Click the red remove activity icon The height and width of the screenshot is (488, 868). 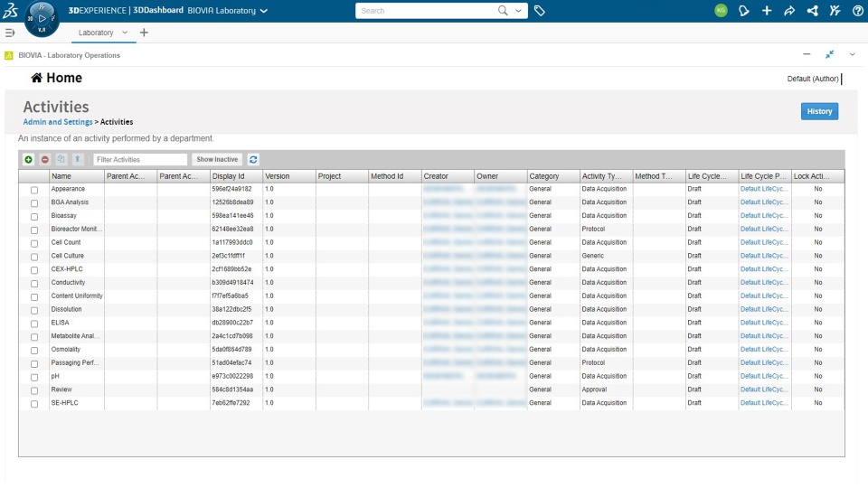pyautogui.click(x=45, y=159)
